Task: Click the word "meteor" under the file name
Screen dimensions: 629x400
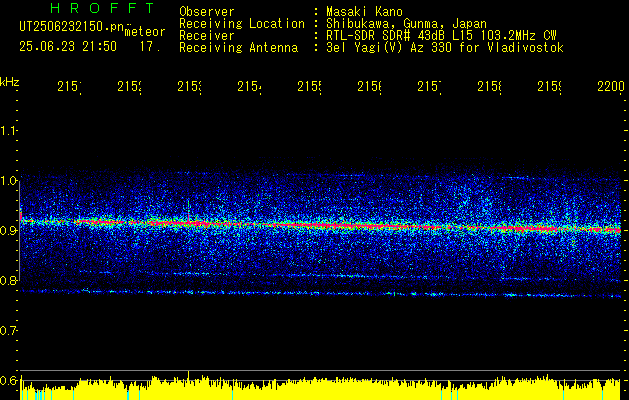Action: [x=145, y=32]
